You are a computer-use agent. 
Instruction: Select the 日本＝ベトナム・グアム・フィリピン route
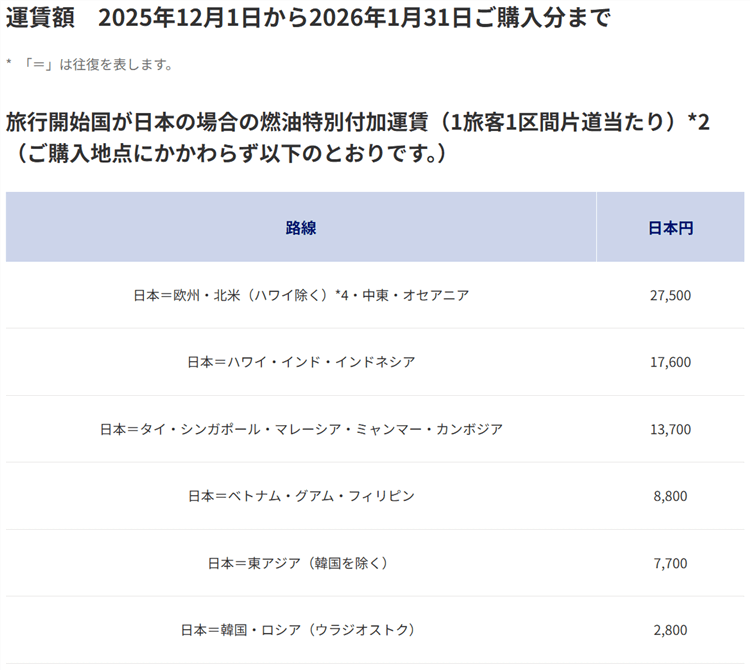[x=301, y=496]
